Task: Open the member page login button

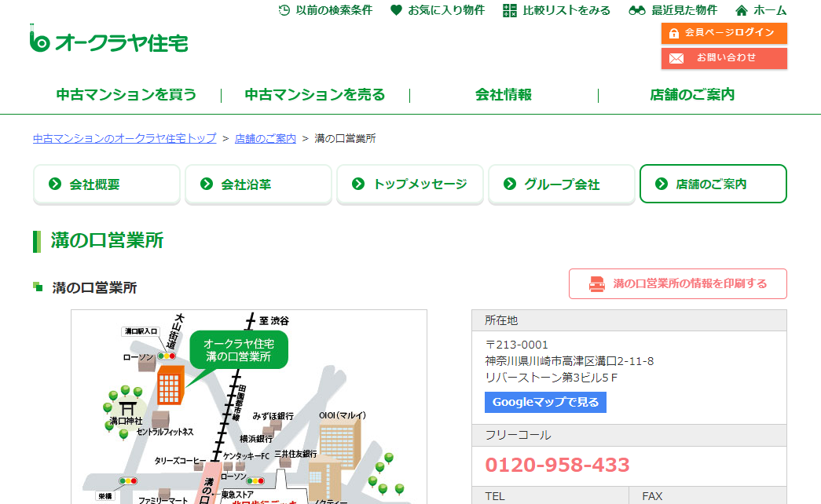Action: pos(724,33)
